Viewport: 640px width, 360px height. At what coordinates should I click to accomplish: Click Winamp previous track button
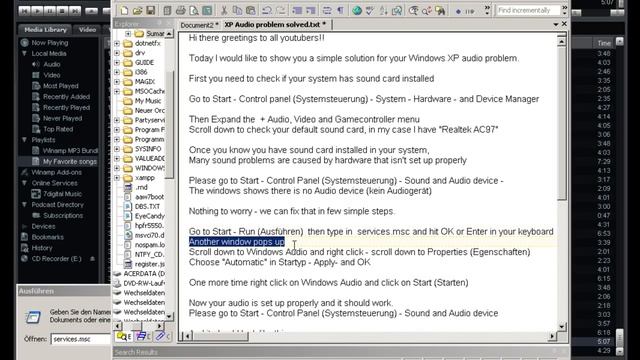24,11
